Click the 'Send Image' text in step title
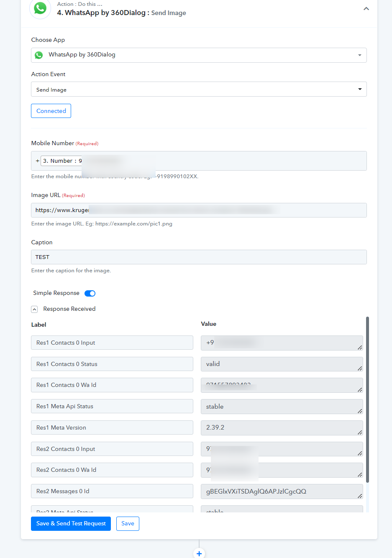The height and width of the screenshot is (558, 392). coord(169,13)
